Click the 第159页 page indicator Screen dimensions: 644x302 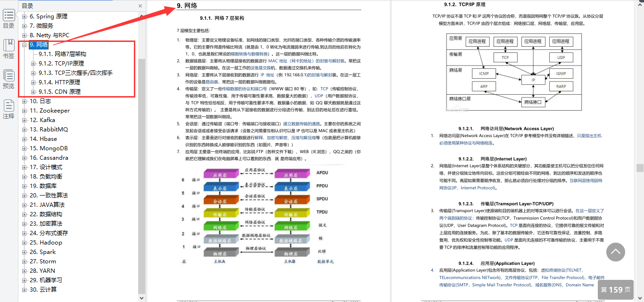pos(616,290)
